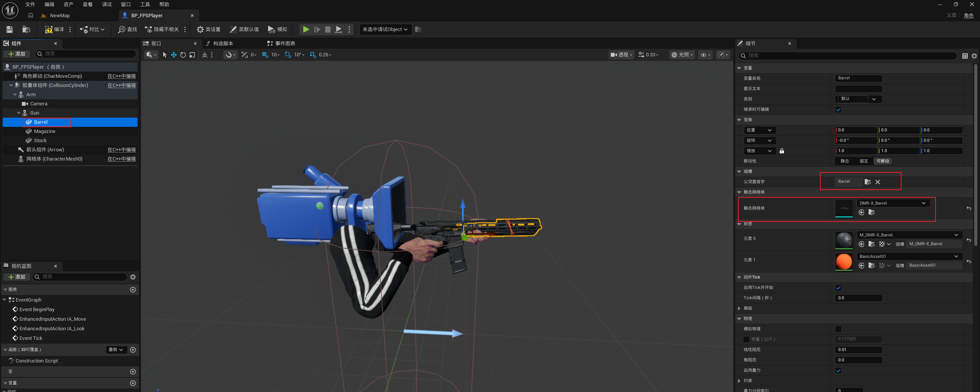Open the 未选中调试Object debug dropdown
Screen dimensions: 980x392
coord(385,30)
